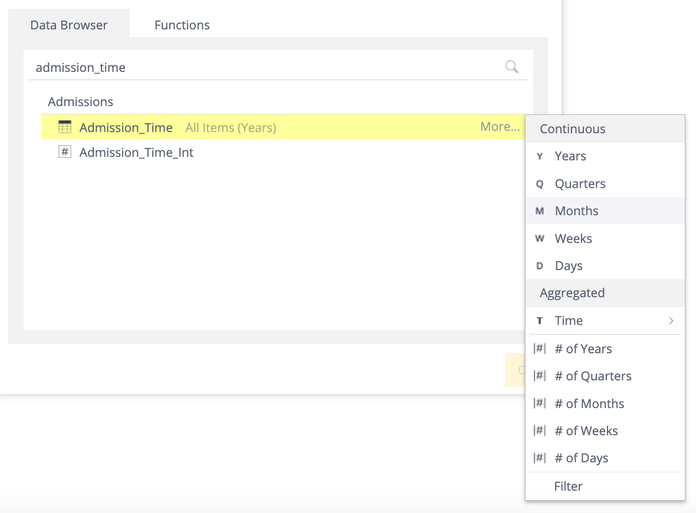Switch to the Functions tab
696x513 pixels.
pos(182,25)
